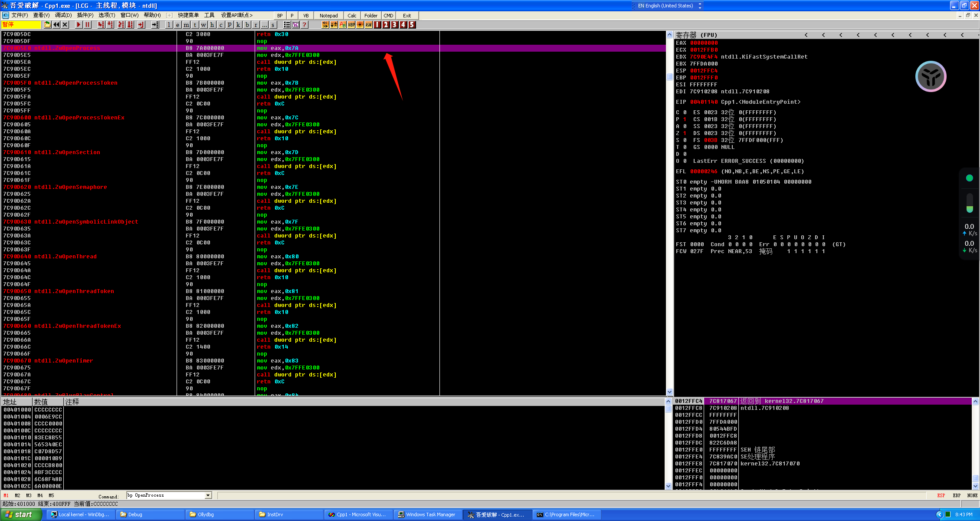Screen dimensions: 980x521
Task: Click the Open file toolbar icon
Action: tap(47, 25)
